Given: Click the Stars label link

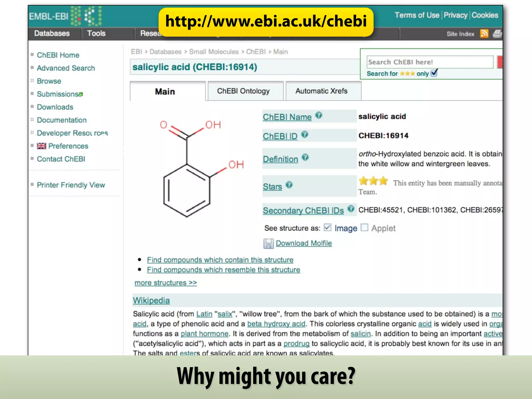Looking at the screenshot, I should coord(272,187).
